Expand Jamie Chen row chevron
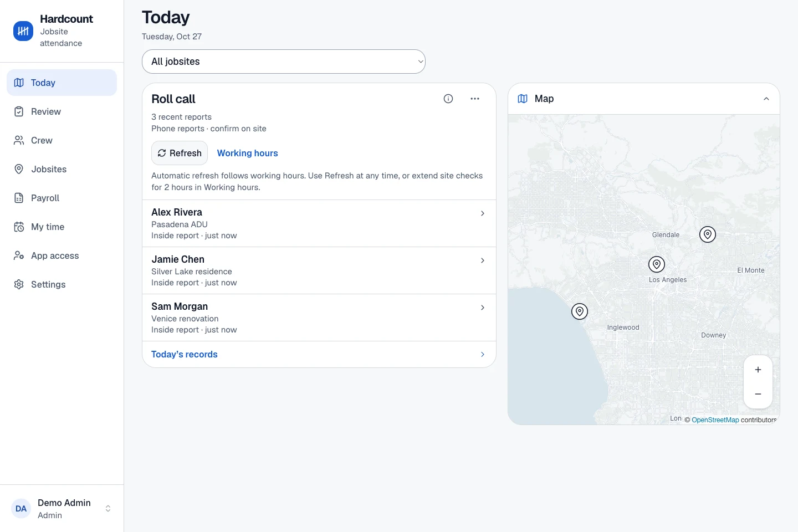 [483, 260]
